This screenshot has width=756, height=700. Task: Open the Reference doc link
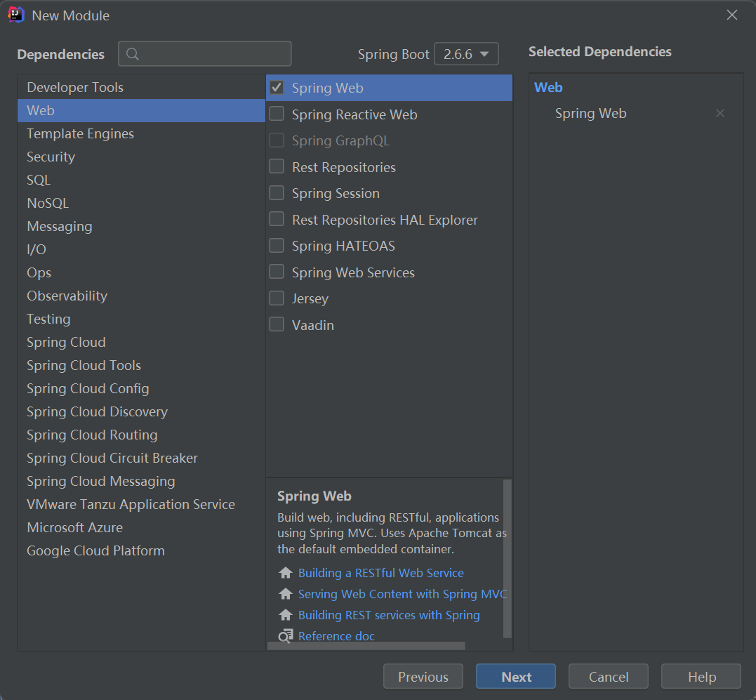coord(336,636)
